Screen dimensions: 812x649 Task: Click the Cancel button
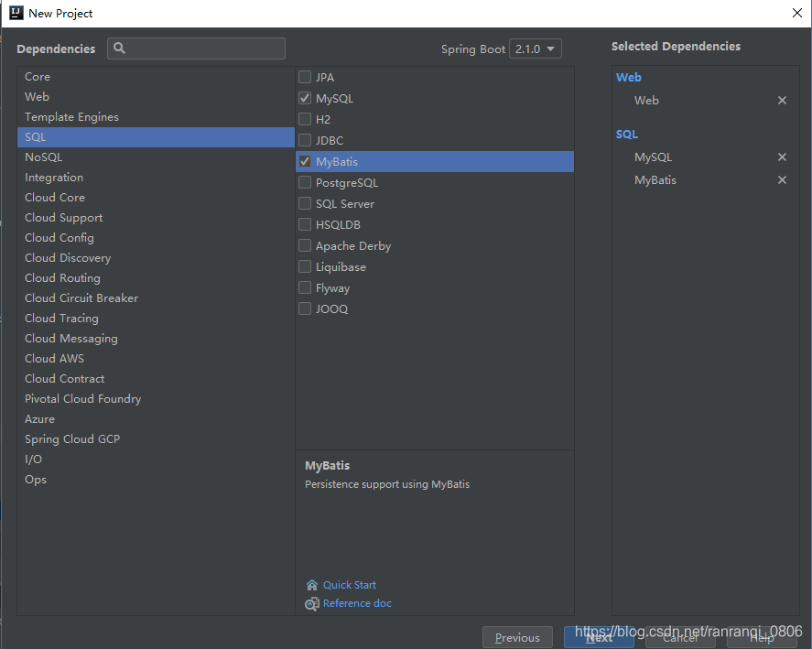coord(680,638)
